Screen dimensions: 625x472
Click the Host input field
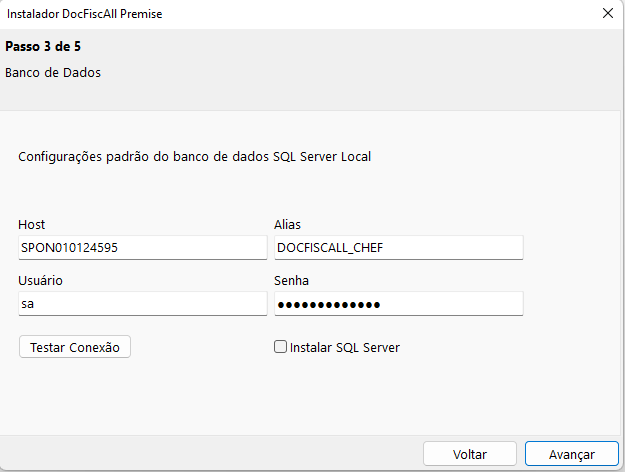click(x=143, y=248)
